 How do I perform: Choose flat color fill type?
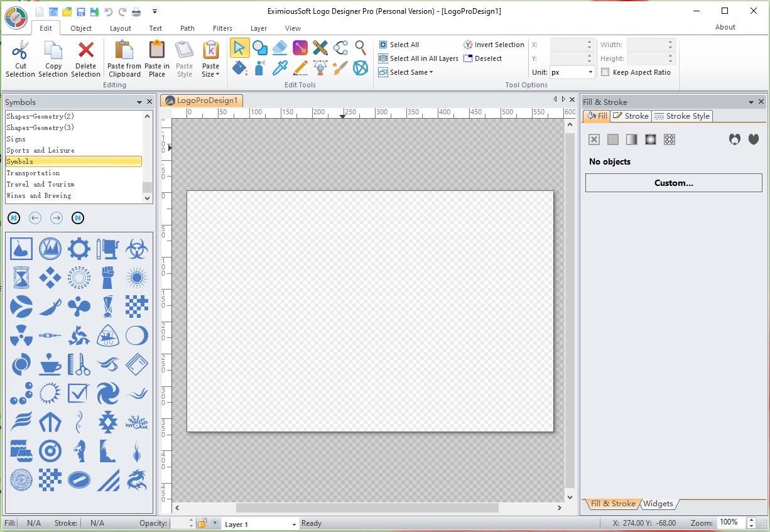click(613, 139)
